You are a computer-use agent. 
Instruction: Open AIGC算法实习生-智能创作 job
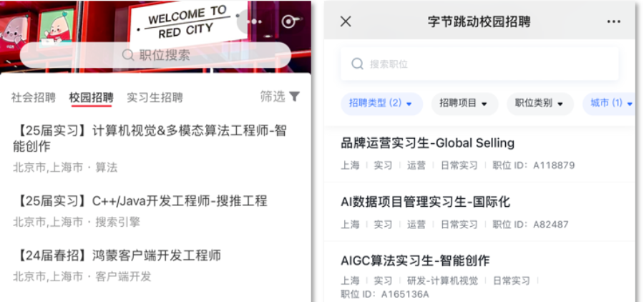415,260
